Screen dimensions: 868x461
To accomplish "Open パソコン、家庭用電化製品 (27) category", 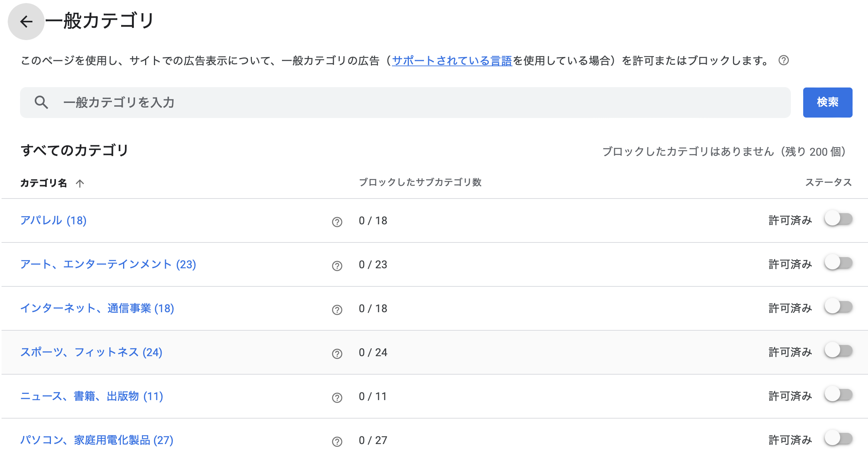I will point(97,440).
